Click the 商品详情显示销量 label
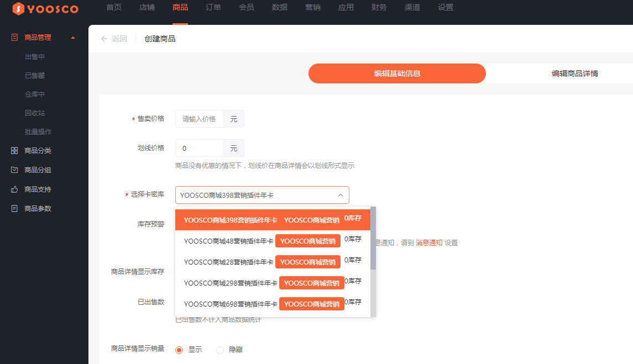This screenshot has height=364, width=633. [x=138, y=349]
